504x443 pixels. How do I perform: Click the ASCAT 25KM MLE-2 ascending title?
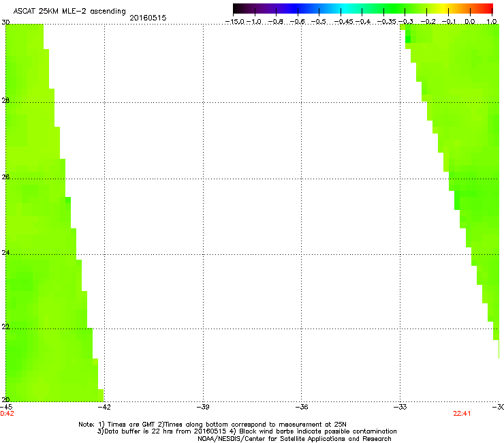(x=69, y=11)
